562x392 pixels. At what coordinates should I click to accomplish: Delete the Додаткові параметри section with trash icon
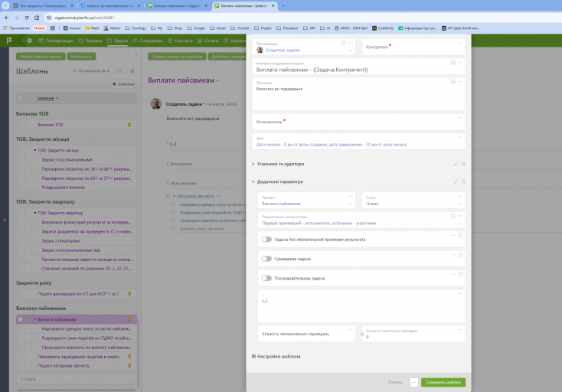point(463,181)
